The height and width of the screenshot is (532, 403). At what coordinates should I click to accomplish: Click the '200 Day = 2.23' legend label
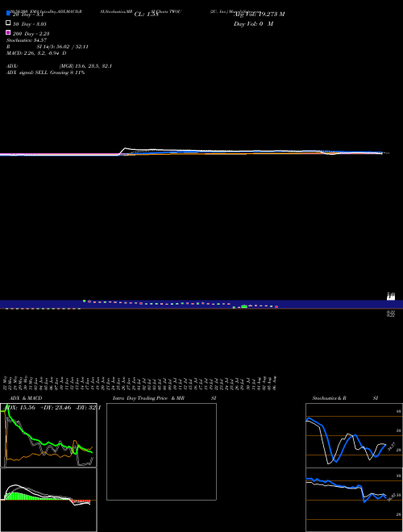coord(31,34)
